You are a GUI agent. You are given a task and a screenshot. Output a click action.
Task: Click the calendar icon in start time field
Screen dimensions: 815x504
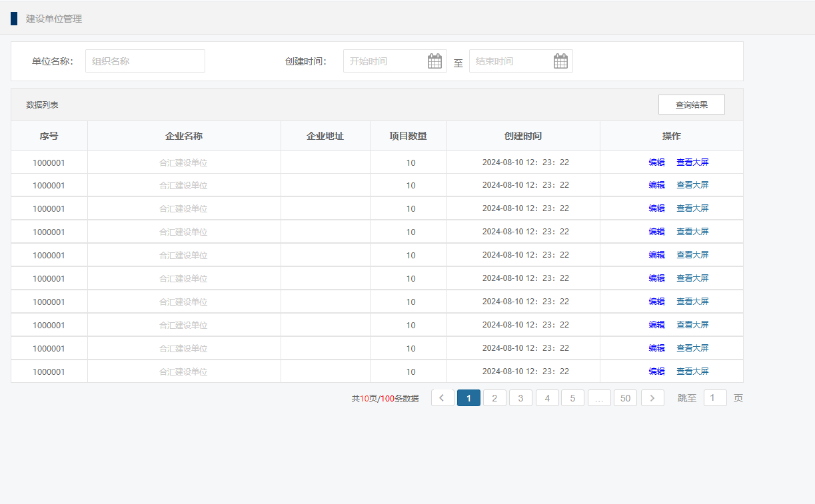[434, 61]
